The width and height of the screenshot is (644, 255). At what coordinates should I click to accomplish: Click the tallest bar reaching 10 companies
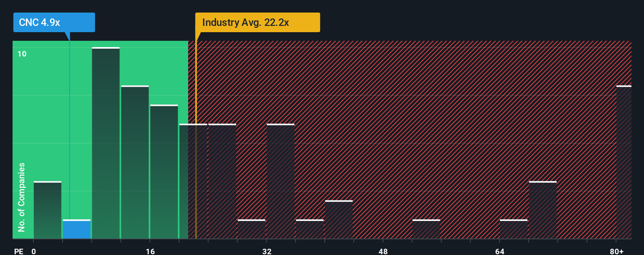(106, 143)
